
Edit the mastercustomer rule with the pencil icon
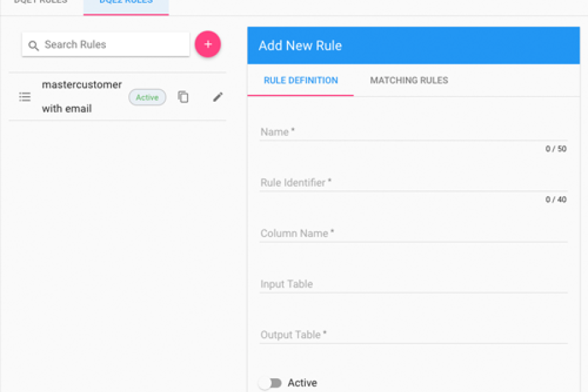pos(218,97)
